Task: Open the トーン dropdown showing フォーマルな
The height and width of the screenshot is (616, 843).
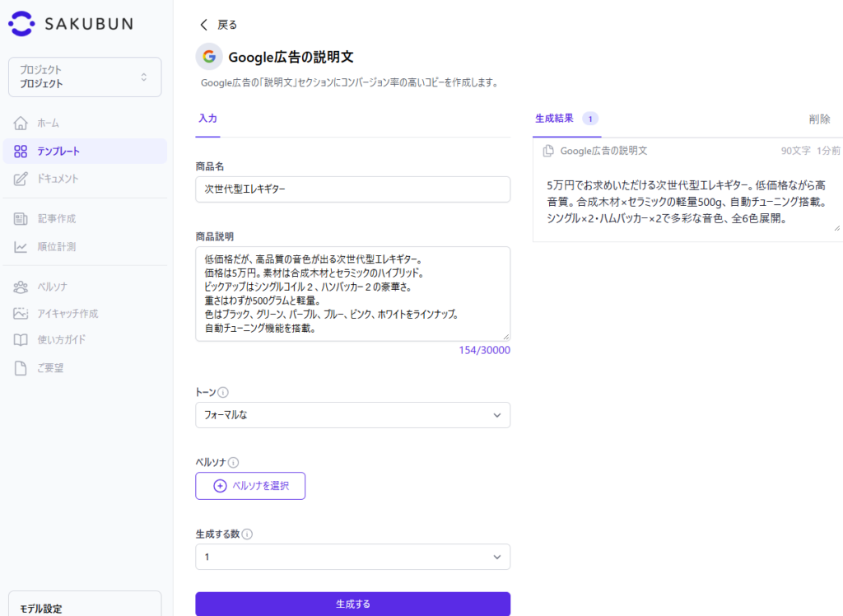Action: coord(352,415)
